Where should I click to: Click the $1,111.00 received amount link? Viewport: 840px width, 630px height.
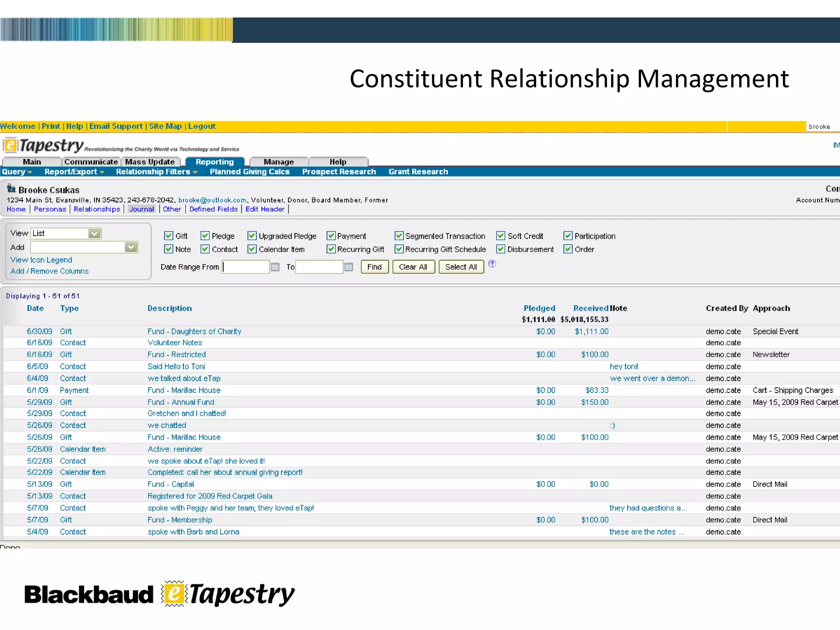click(591, 331)
